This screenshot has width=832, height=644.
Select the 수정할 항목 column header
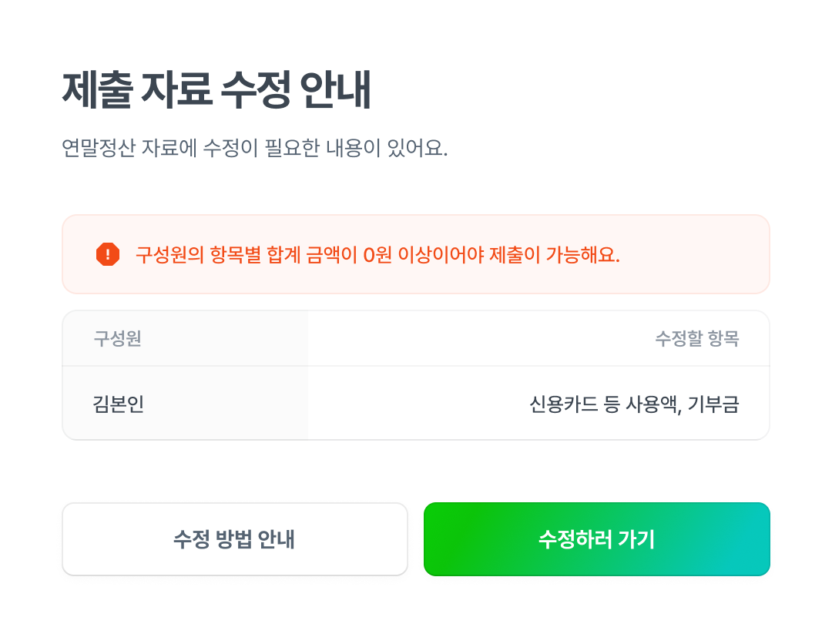click(x=696, y=339)
